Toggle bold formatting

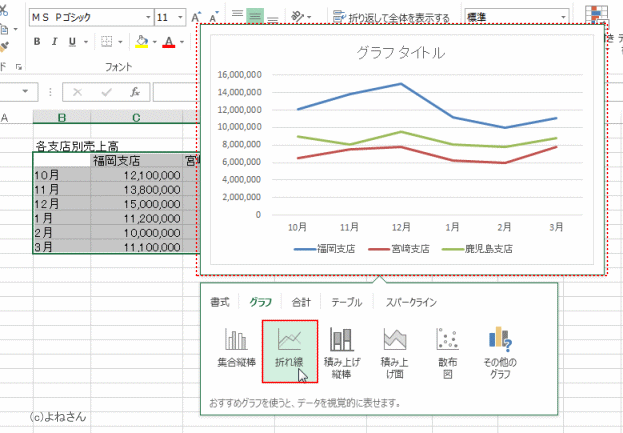coord(37,42)
